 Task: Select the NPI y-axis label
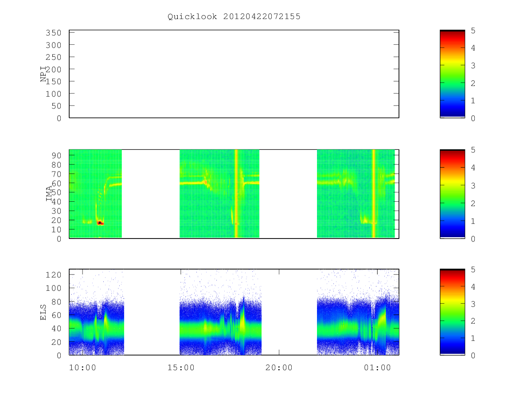tap(44, 74)
